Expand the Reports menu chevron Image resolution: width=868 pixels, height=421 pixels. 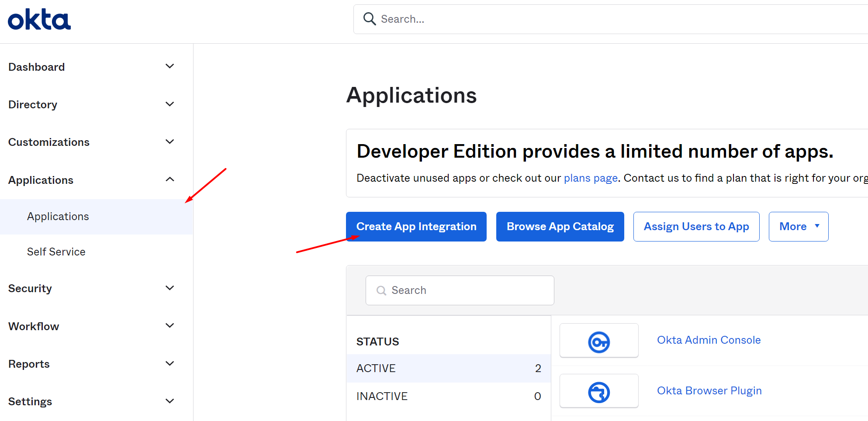pos(170,363)
